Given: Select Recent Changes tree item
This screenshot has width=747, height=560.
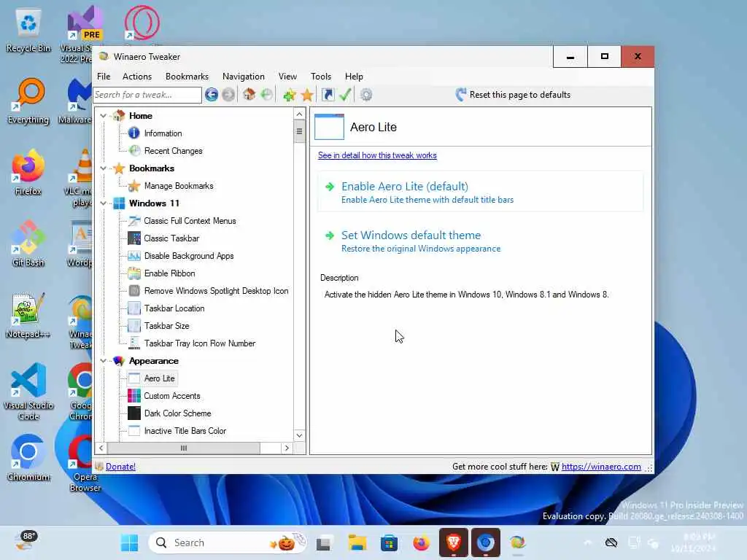Looking at the screenshot, I should coord(174,151).
